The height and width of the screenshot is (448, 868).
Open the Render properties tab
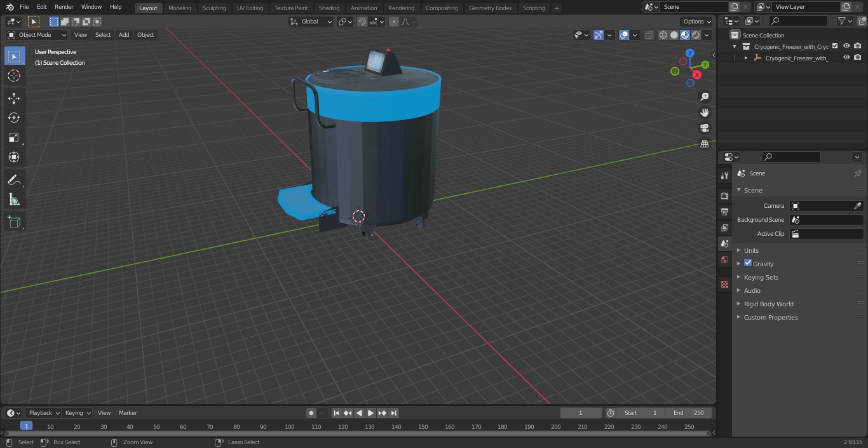point(724,196)
